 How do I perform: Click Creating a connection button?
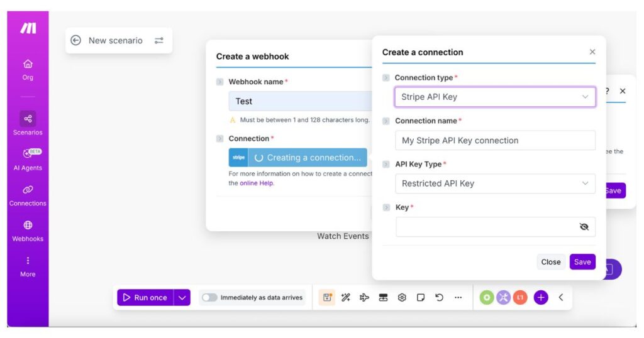[x=297, y=158]
